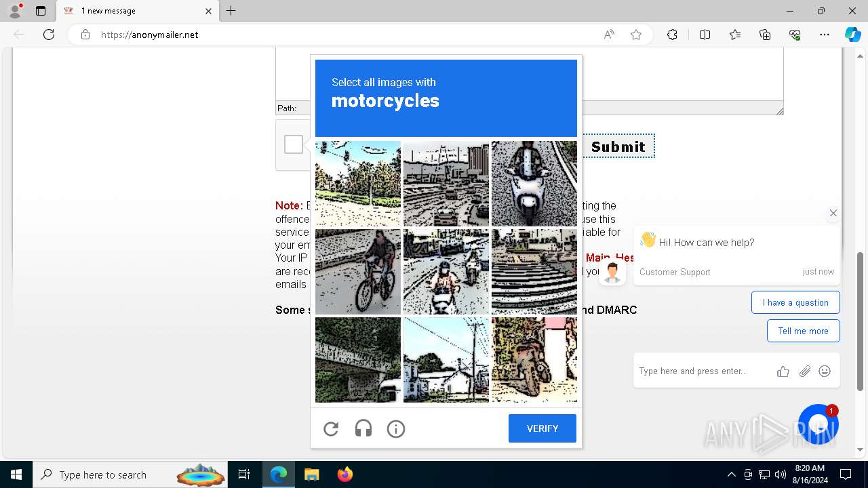
Task: Click the browser back arrow
Action: tap(19, 35)
